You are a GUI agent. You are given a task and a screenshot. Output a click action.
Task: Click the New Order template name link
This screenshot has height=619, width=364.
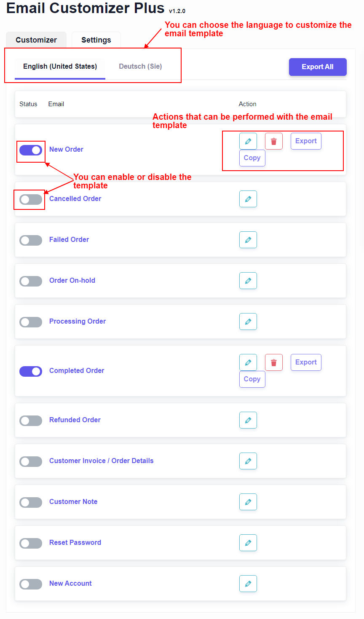pyautogui.click(x=66, y=149)
